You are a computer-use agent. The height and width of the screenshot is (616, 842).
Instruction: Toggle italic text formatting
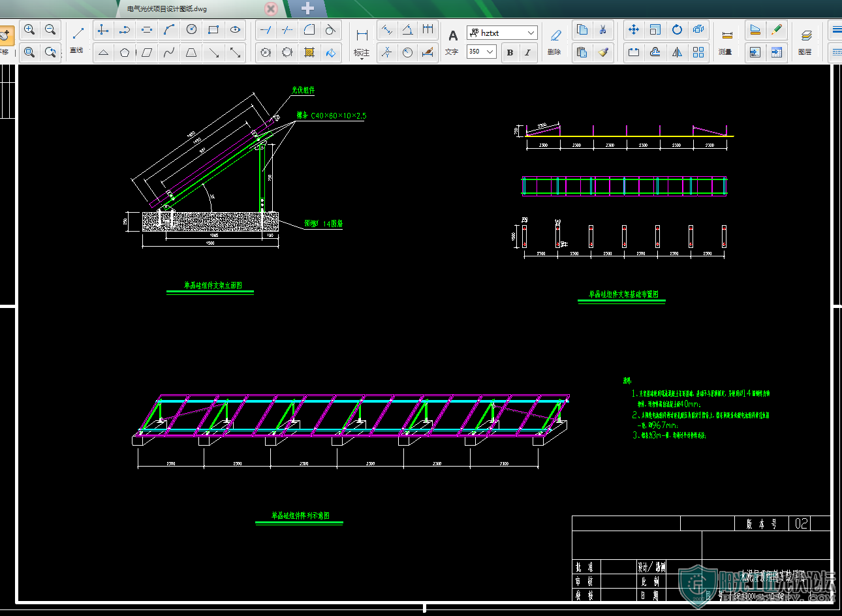point(527,52)
